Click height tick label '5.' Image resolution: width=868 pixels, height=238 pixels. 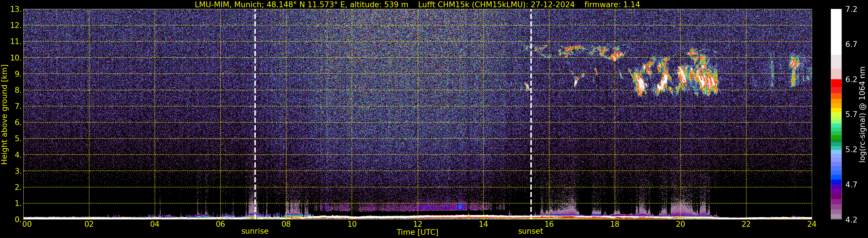coord(18,139)
